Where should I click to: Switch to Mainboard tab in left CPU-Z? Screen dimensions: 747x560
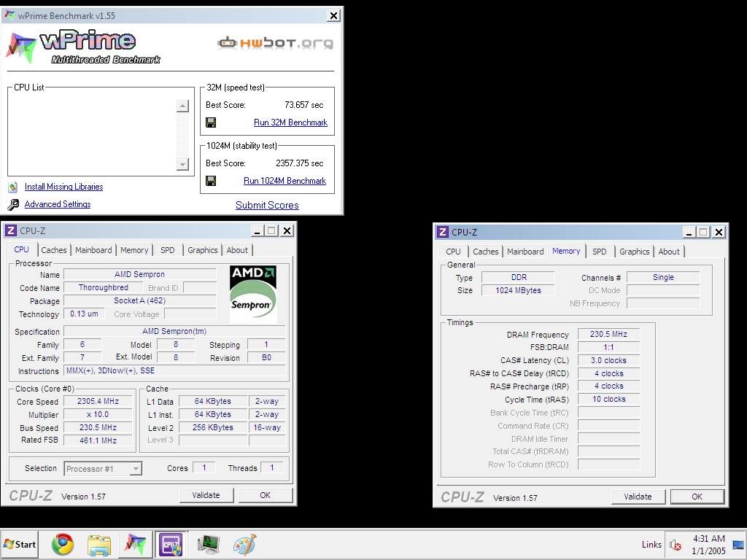tap(93, 250)
